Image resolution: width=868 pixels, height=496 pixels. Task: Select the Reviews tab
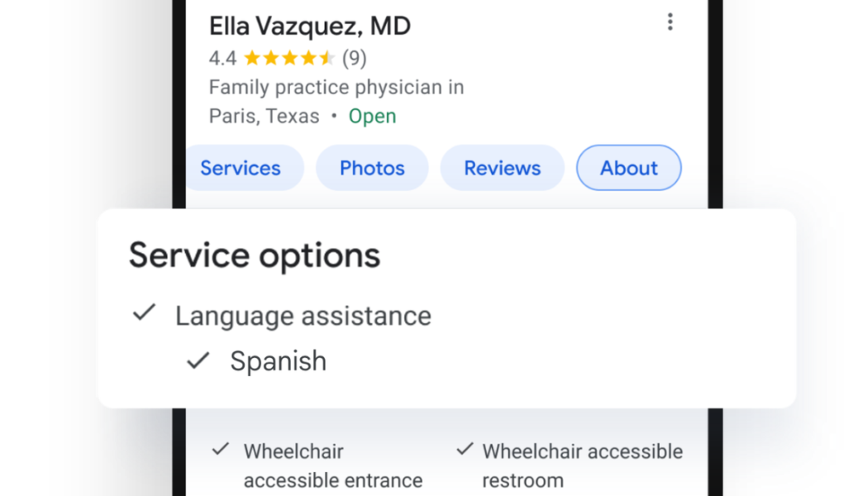[x=502, y=168]
